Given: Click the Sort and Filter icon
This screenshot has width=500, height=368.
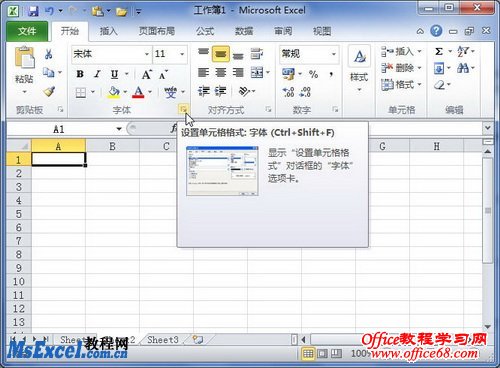Looking at the screenshot, I should pos(463,52).
